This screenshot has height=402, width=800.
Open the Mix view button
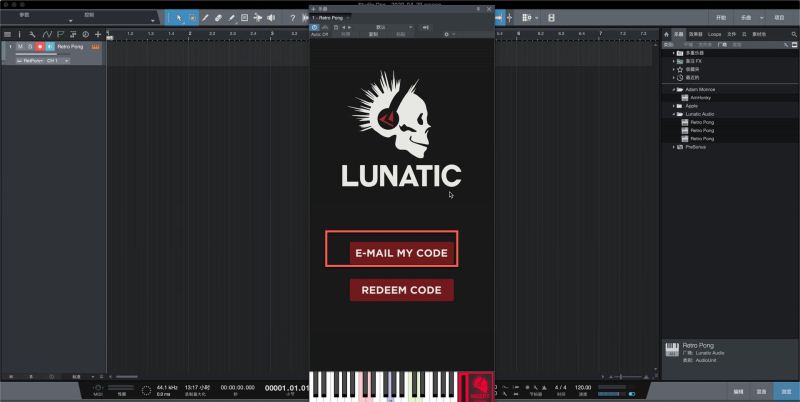click(761, 391)
